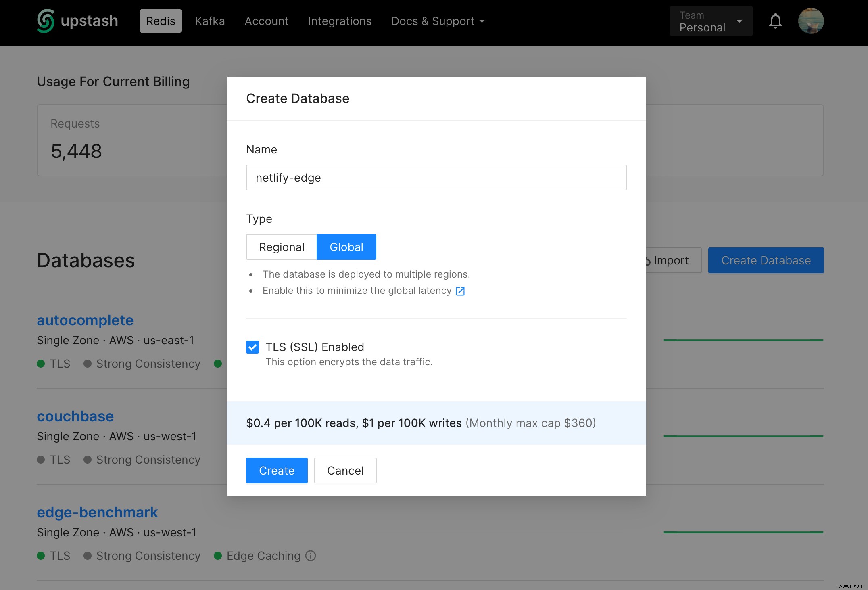Click the database Name input field
Viewport: 868px width, 590px height.
[436, 177]
